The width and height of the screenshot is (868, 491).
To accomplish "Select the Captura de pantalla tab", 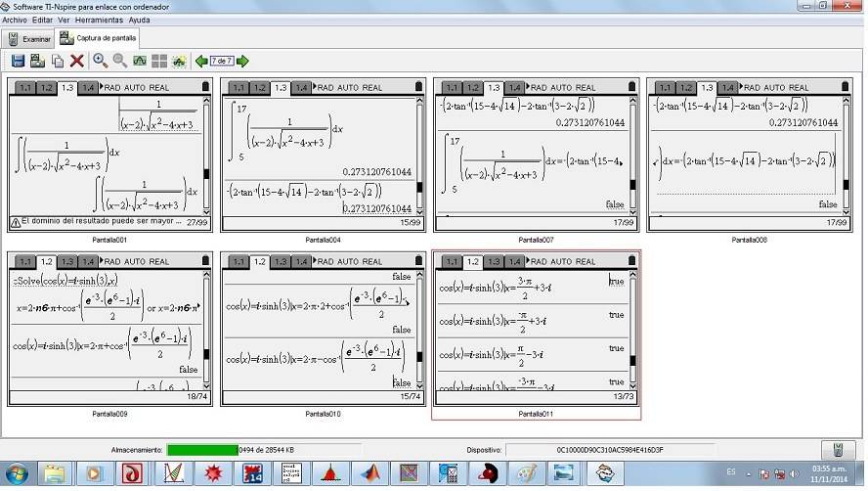I will coord(99,38).
